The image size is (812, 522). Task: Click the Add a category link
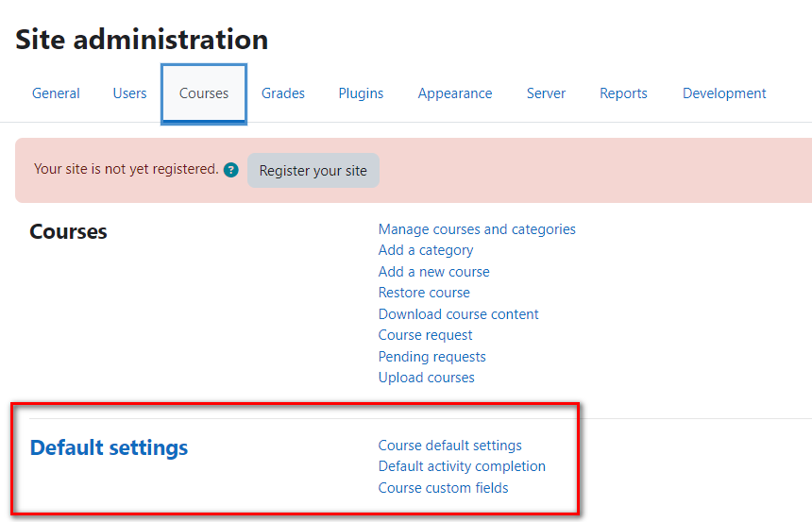pyautogui.click(x=426, y=250)
